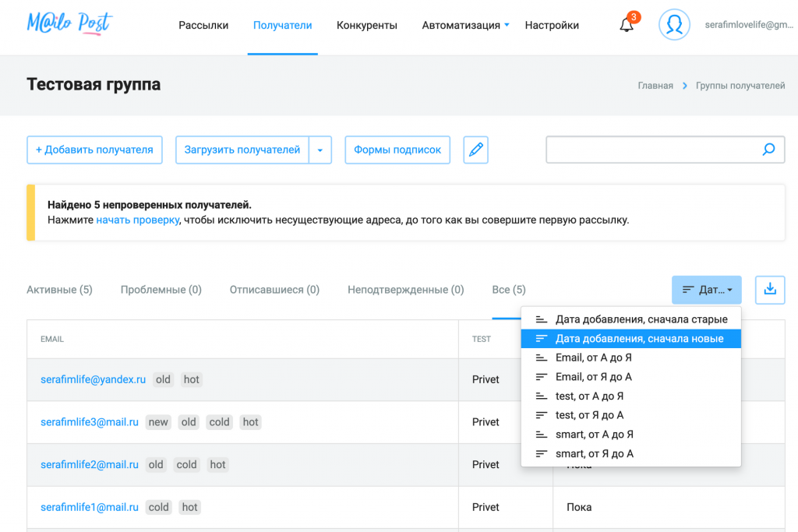Click the old tag on serafimlife@yandex.ru
798x532 pixels.
point(164,379)
